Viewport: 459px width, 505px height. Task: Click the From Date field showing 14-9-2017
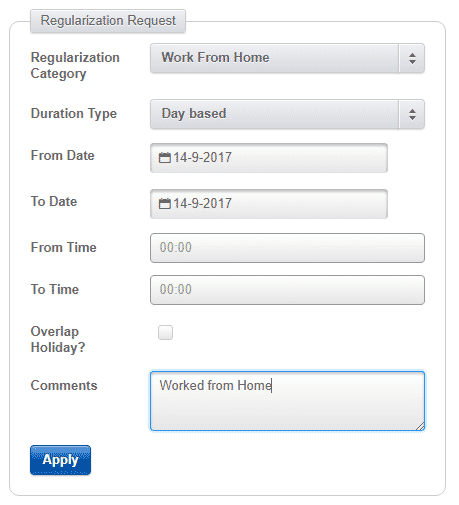[x=269, y=158]
